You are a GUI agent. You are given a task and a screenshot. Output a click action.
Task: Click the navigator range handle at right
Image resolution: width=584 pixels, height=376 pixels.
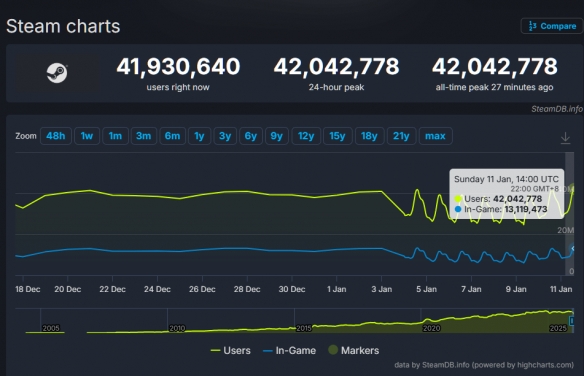572,321
